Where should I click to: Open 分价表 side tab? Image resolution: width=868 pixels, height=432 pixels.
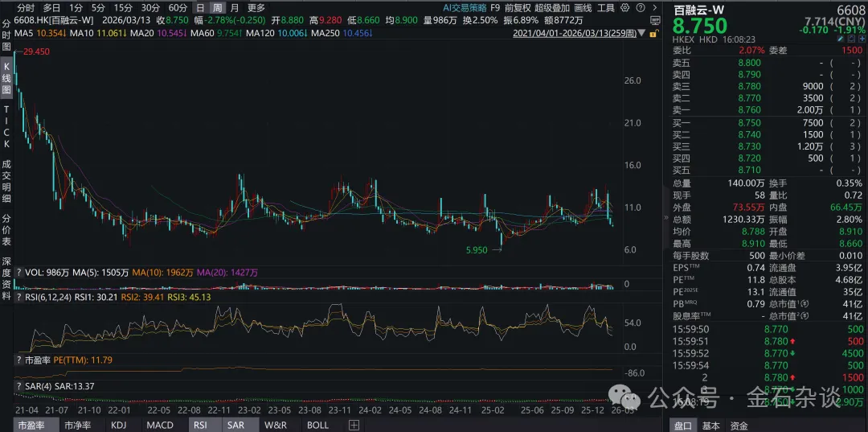point(6,229)
